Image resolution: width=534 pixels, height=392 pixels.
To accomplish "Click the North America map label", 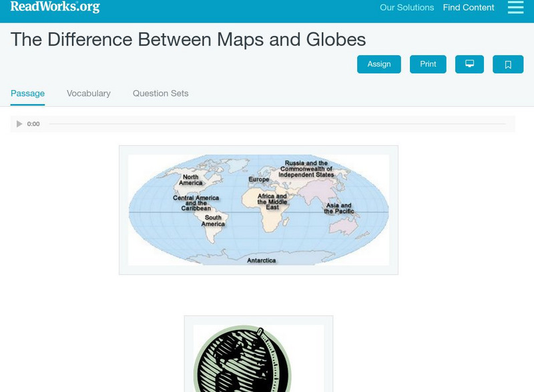I will (x=191, y=180).
